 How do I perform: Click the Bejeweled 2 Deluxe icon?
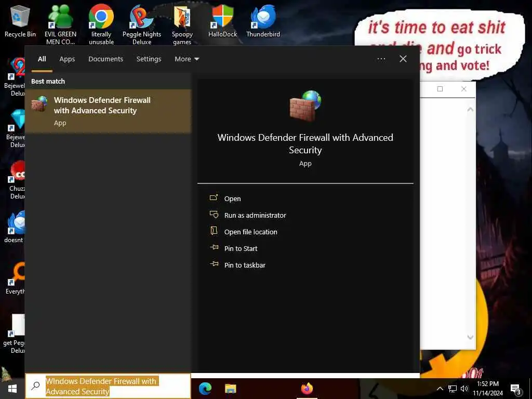pos(16,77)
